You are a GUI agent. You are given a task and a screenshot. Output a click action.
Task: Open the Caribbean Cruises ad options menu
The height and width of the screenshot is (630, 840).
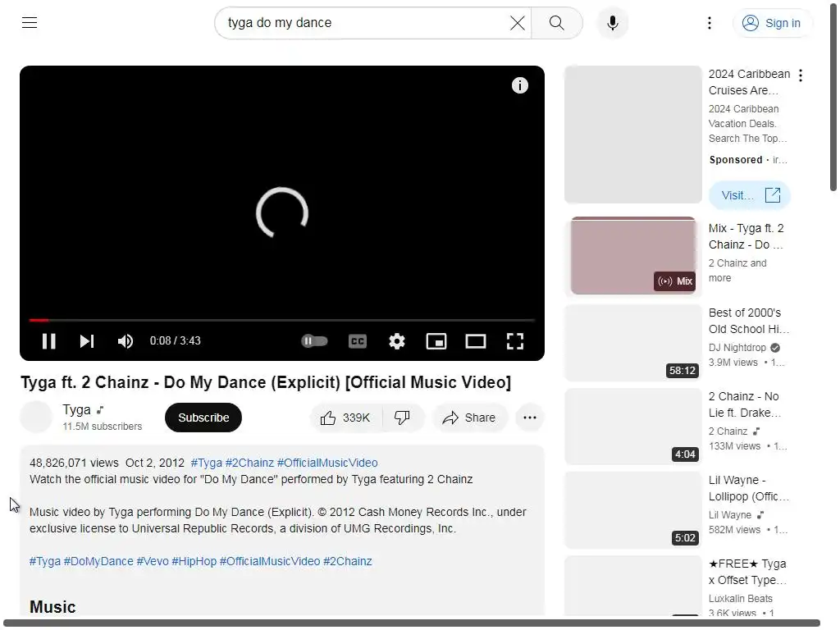click(x=801, y=75)
